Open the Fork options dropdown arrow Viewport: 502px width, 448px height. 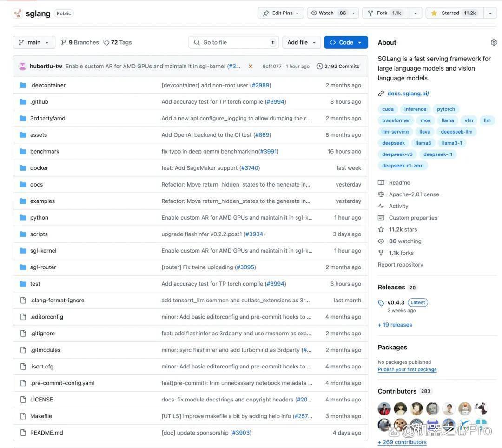coord(415,13)
